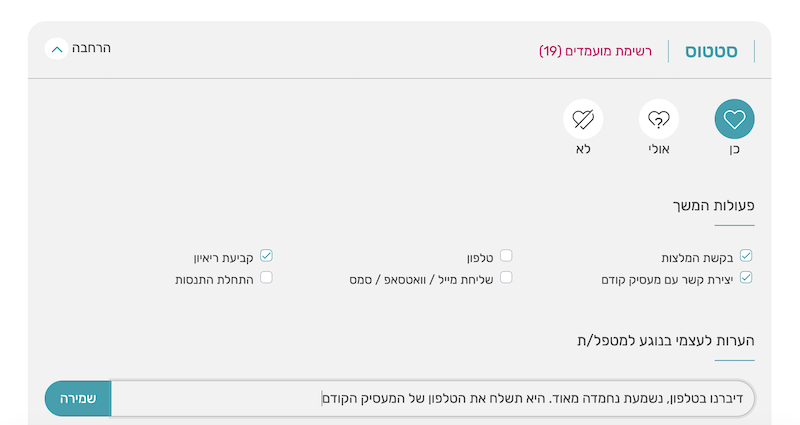The height and width of the screenshot is (425, 800).
Task: Uncheck the 'יצירת קשר עם מעסיק קודם' checkbox
Action: pyautogui.click(x=745, y=277)
